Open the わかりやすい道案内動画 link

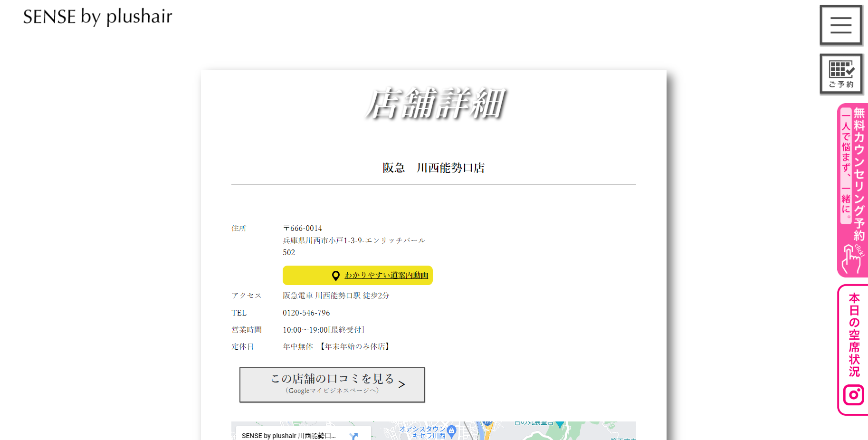click(x=386, y=275)
